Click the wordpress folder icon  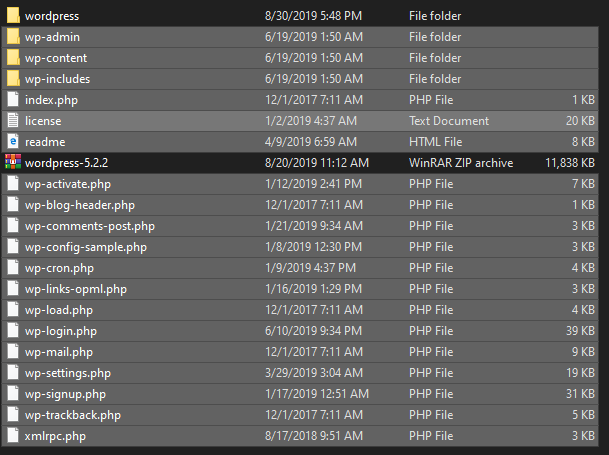pos(12,16)
